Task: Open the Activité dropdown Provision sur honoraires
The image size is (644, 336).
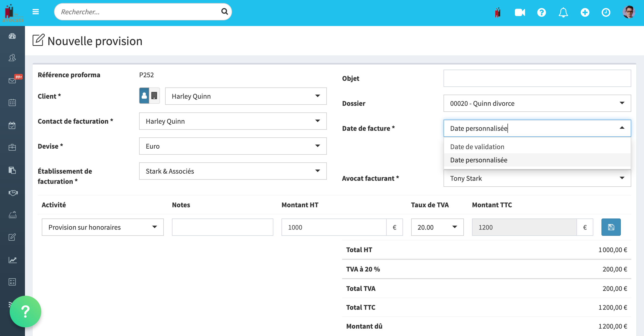Action: pos(103,227)
